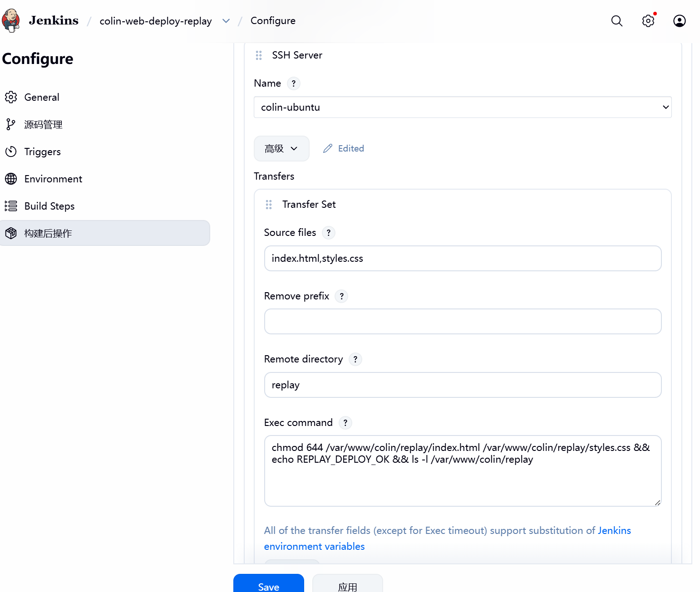
Task: Click the Triggers clock icon
Action: point(11,152)
